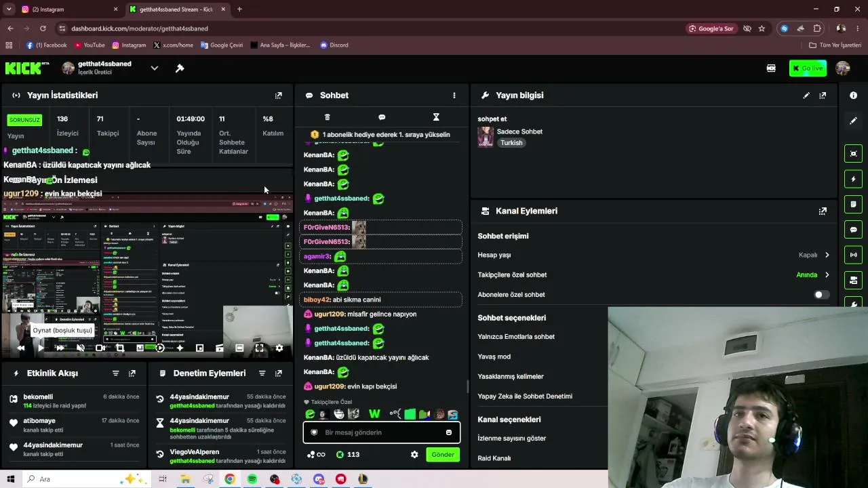Open the emoji picker in chat input
Image resolution: width=868 pixels, height=488 pixels.
449,432
